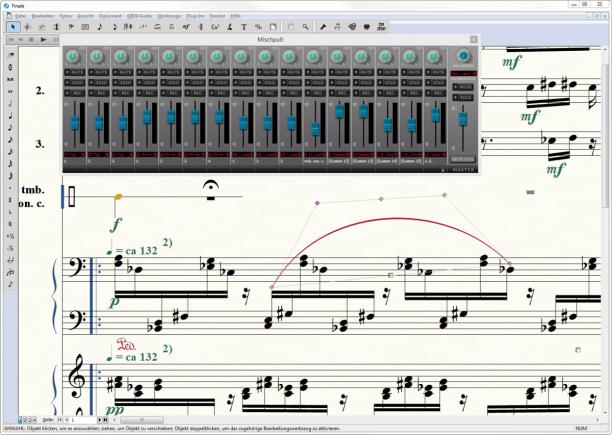Open the Werkzeuge menu
Viewport: 612px width, 435px height.
(169, 16)
